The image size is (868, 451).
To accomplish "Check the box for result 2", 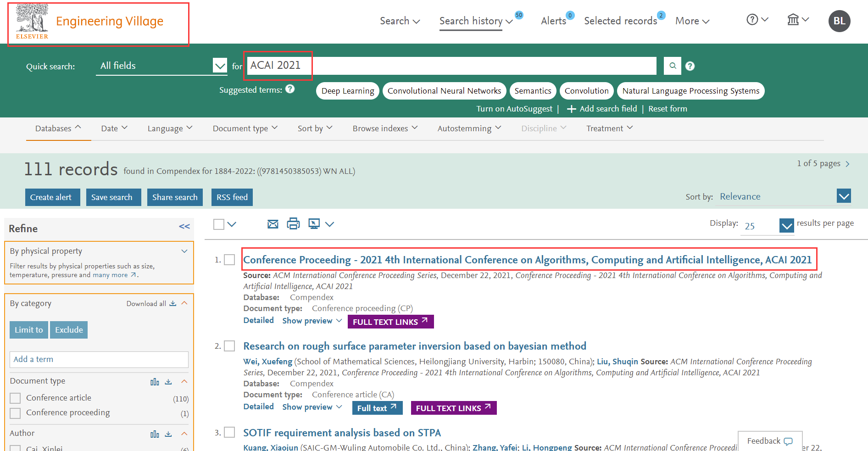I will (229, 346).
